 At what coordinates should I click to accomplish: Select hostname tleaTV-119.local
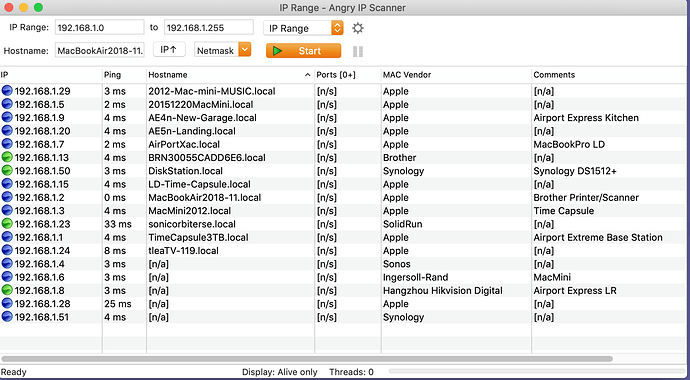[x=184, y=250]
